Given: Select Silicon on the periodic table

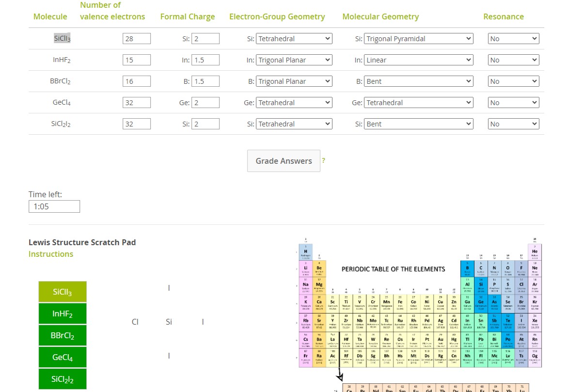Looking at the screenshot, I should tap(481, 284).
